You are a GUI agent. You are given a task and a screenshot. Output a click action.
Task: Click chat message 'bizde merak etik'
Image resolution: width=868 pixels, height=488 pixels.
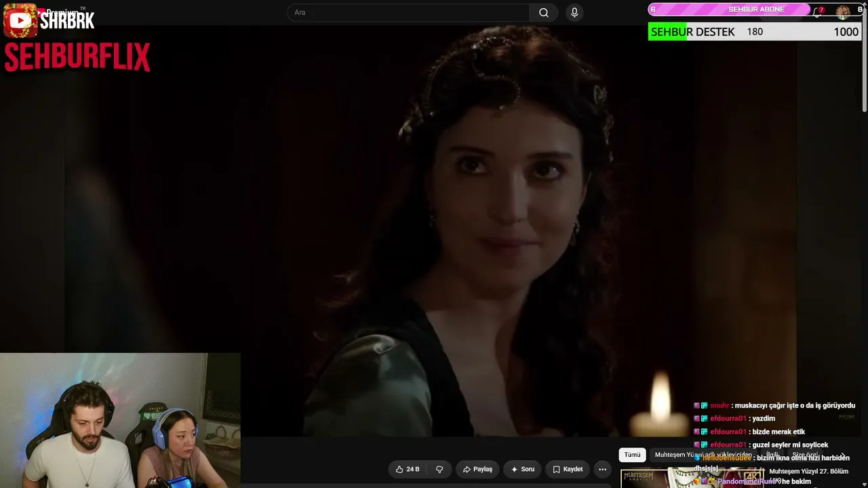tap(778, 432)
